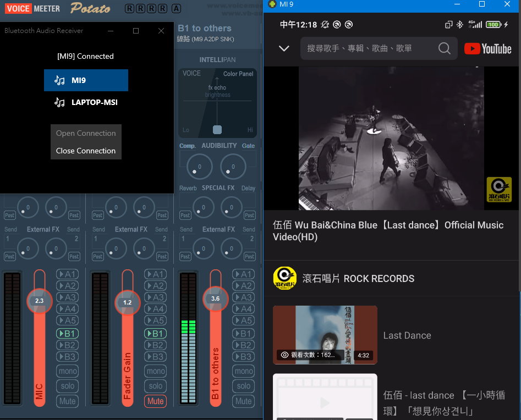Click the Android icon in MI9 title bar
The image size is (521, 420).
click(x=272, y=4)
